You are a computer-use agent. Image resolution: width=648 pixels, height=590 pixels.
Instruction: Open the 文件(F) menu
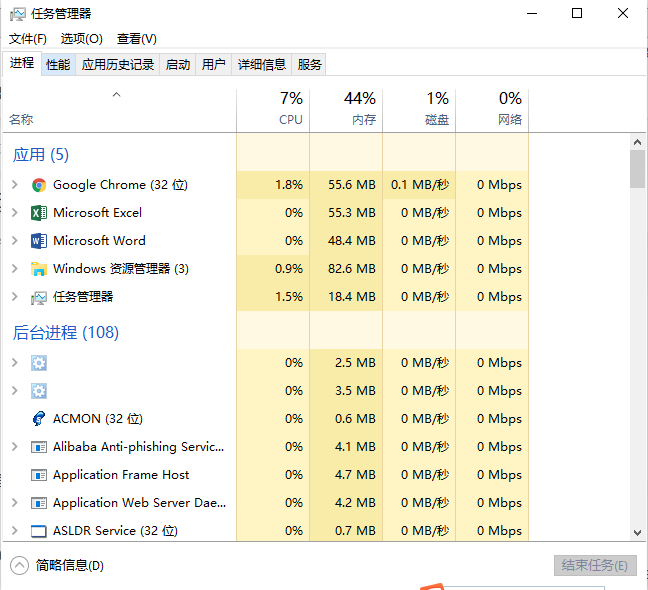(x=28, y=39)
